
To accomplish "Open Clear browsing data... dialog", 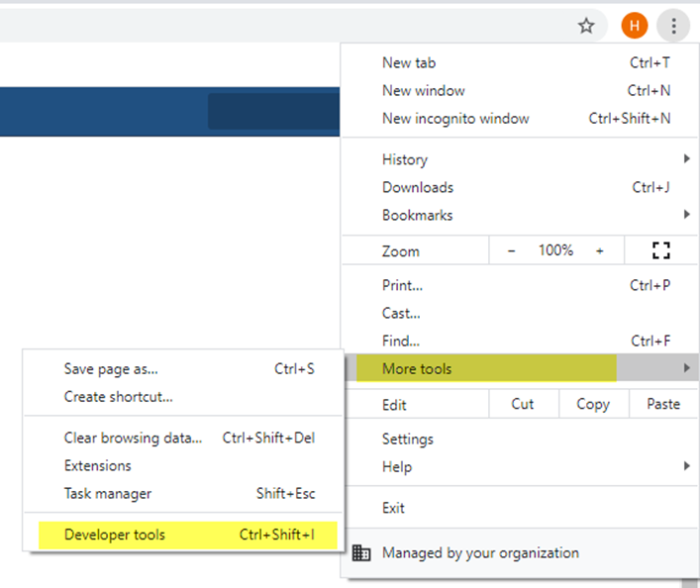I will point(183,438).
